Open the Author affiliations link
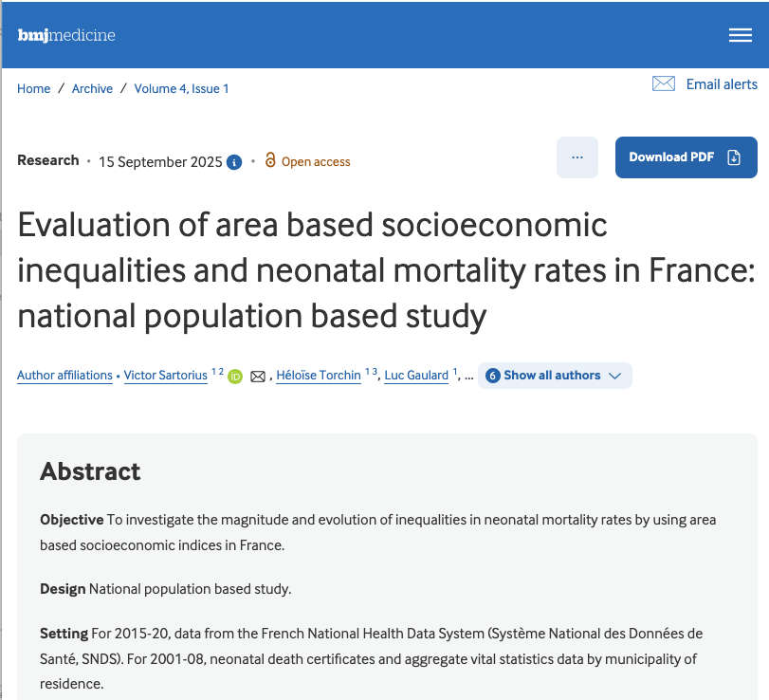769x700 pixels. [64, 376]
